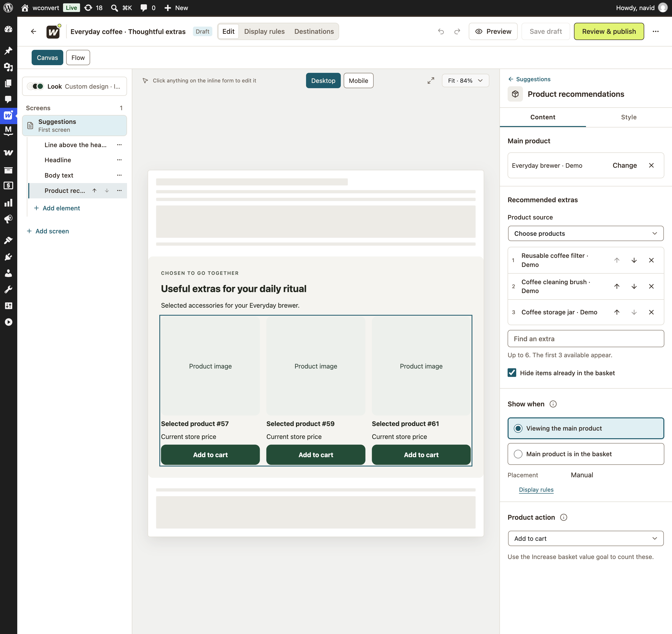The width and height of the screenshot is (672, 634).
Task: Select Main product is in the basket
Action: [x=585, y=454]
